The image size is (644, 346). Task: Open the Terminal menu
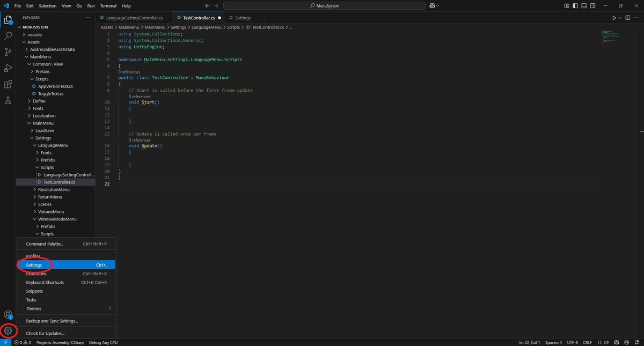click(109, 6)
